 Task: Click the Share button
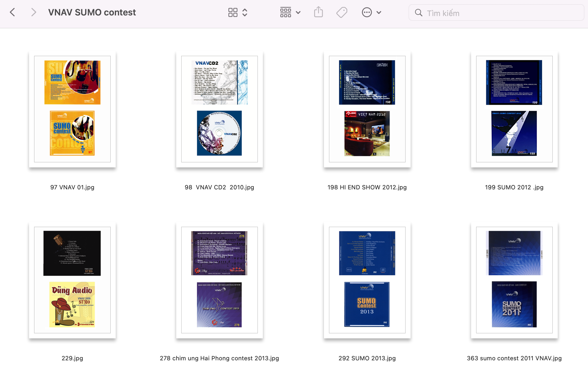318,12
